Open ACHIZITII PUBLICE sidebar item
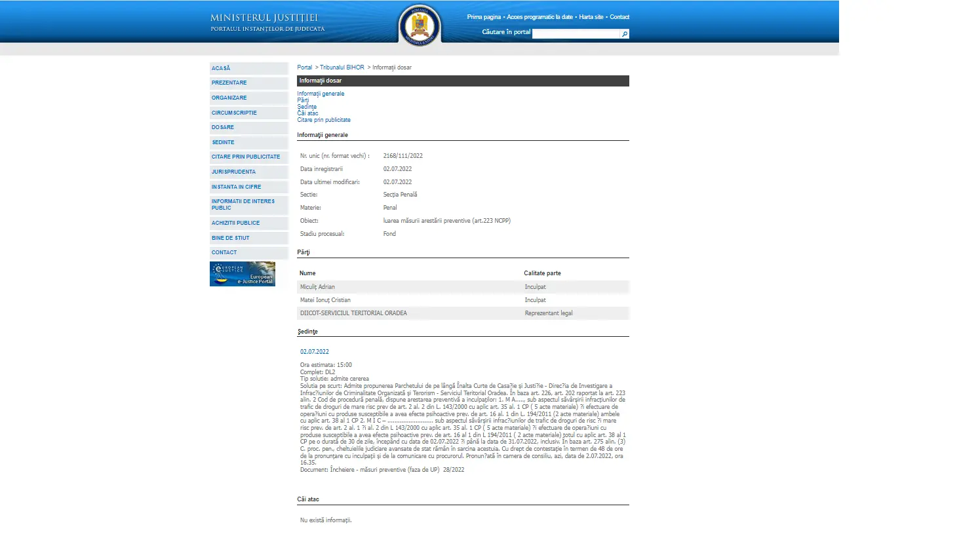 (x=248, y=223)
